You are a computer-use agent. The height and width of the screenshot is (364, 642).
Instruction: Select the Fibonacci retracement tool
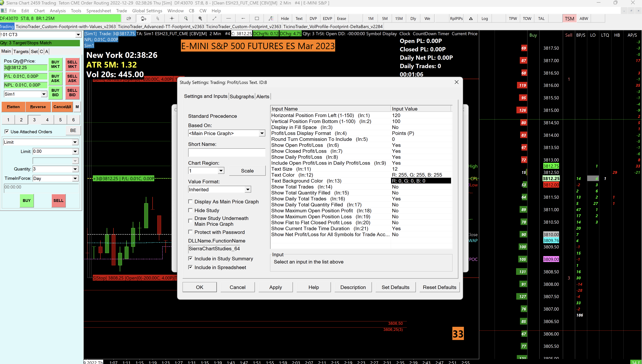click(x=271, y=18)
